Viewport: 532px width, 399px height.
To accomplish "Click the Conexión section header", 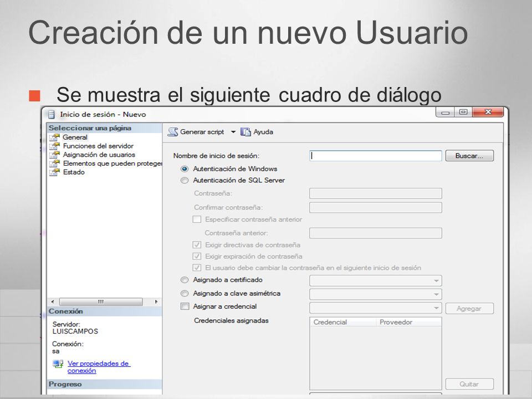I will coord(105,311).
